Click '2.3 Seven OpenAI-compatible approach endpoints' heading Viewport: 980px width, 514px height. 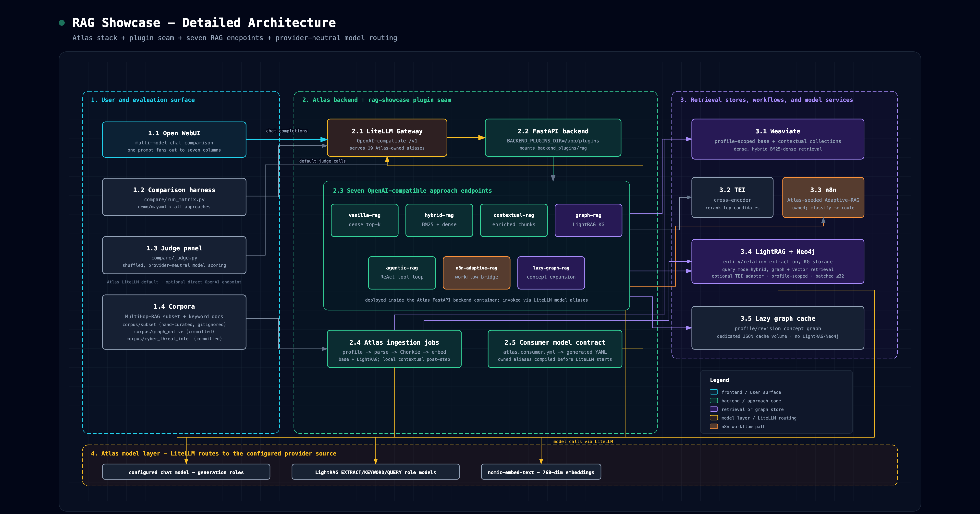point(412,191)
